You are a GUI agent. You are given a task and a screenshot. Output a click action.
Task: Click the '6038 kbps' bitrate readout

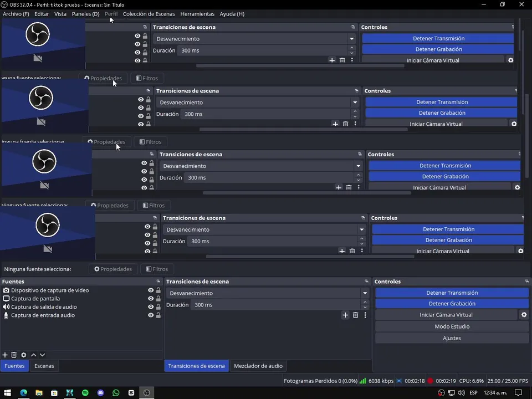[x=381, y=381]
